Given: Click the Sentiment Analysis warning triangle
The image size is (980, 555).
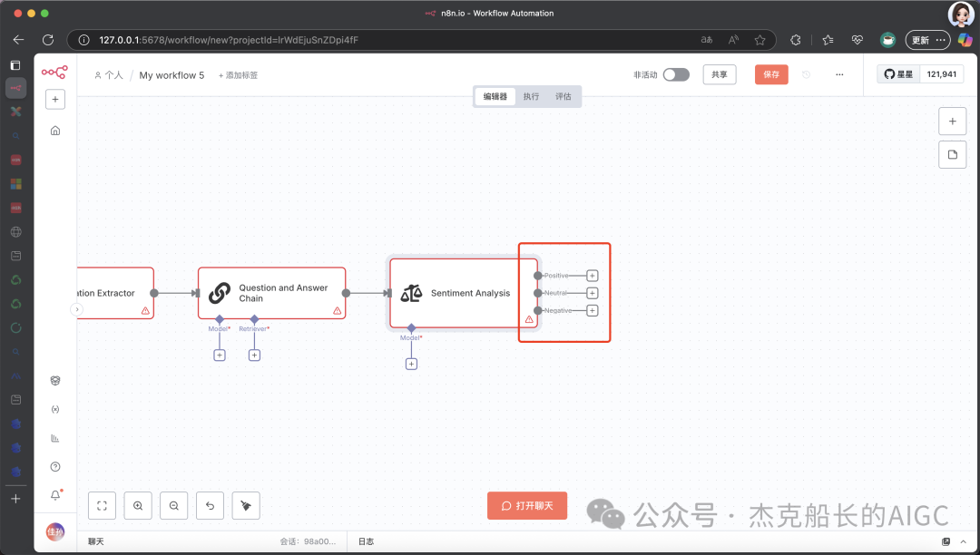Looking at the screenshot, I should (x=529, y=319).
